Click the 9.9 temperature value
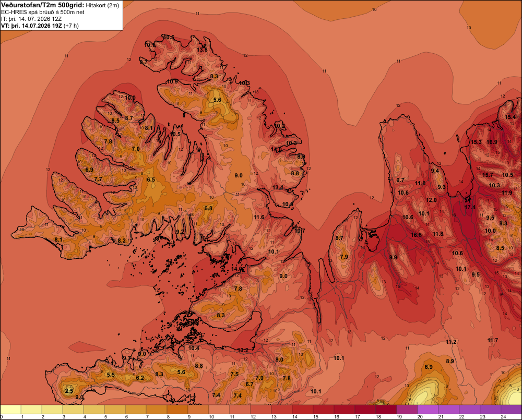 tap(393, 257)
